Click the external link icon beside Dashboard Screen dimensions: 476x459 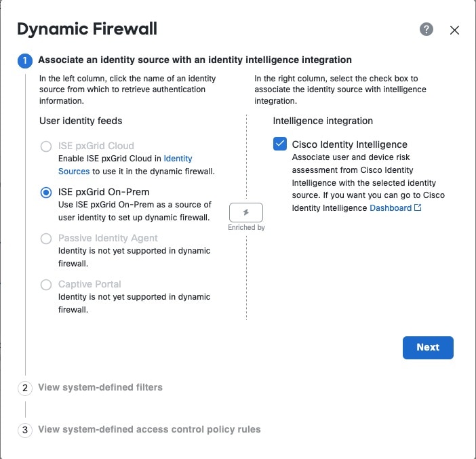coord(418,208)
